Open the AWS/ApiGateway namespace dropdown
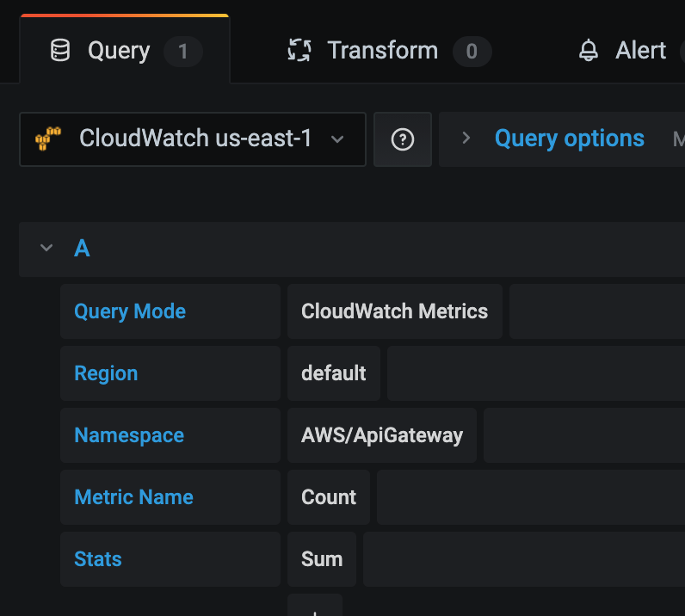685x616 pixels. [x=382, y=435]
